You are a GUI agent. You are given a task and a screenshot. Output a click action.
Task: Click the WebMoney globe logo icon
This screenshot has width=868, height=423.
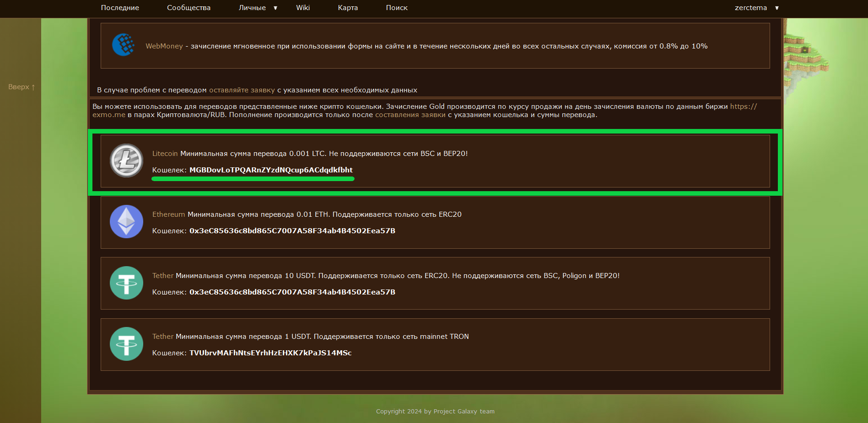[123, 45]
